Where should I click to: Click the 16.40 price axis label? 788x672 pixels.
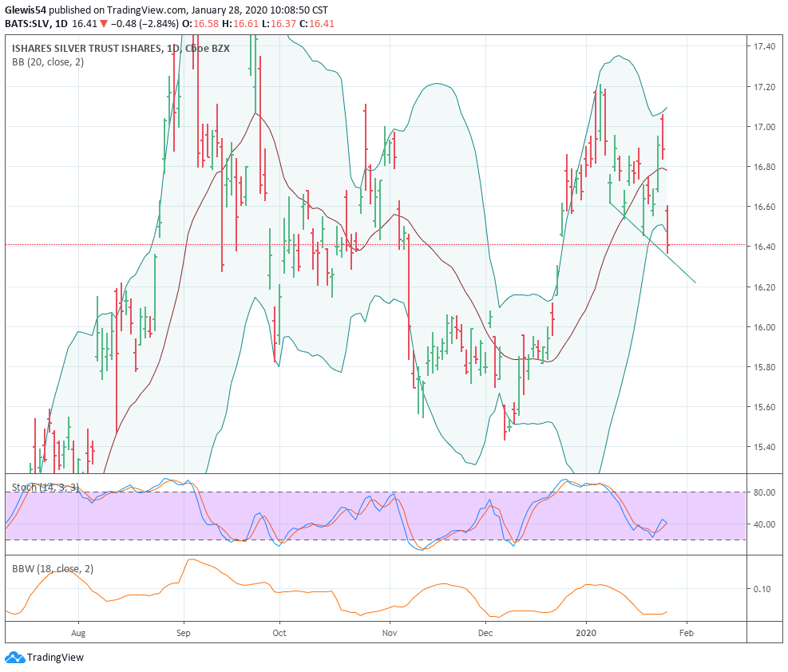(764, 247)
